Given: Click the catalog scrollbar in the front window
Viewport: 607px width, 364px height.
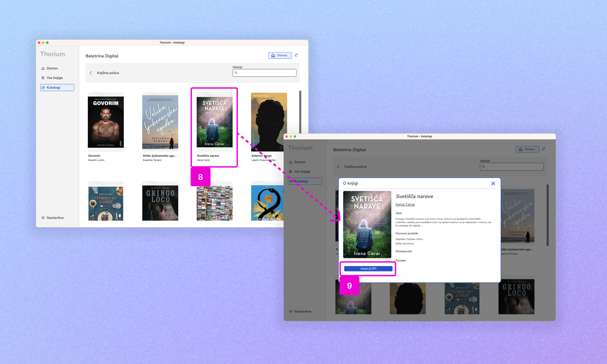Looking at the screenshot, I should [x=548, y=215].
